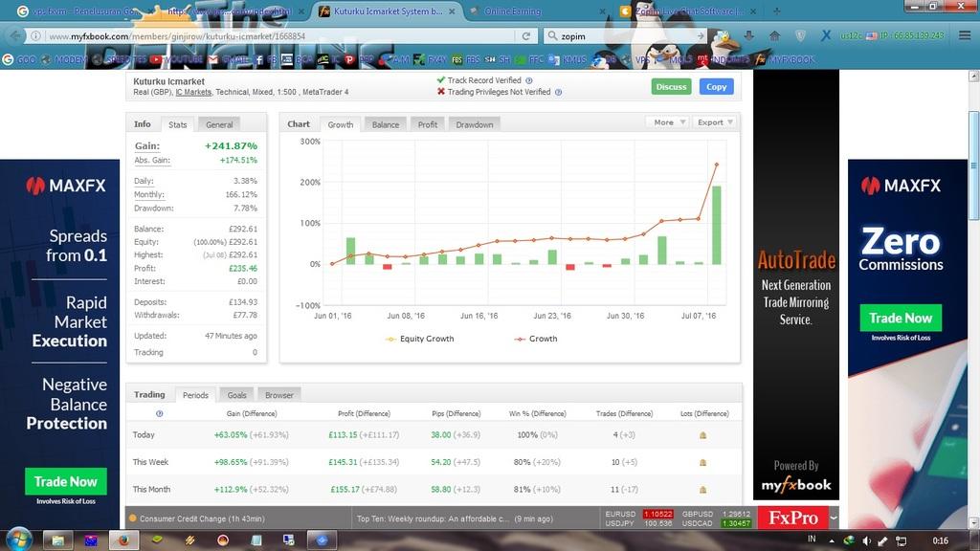The width and height of the screenshot is (980, 551).
Task: Click the lots lock icon in the This Month row
Action: tap(702, 490)
